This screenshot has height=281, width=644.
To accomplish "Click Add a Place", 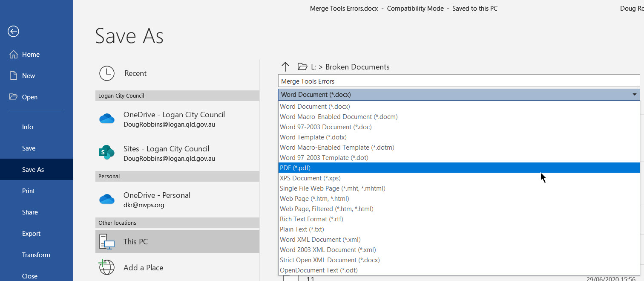I will tap(177, 268).
